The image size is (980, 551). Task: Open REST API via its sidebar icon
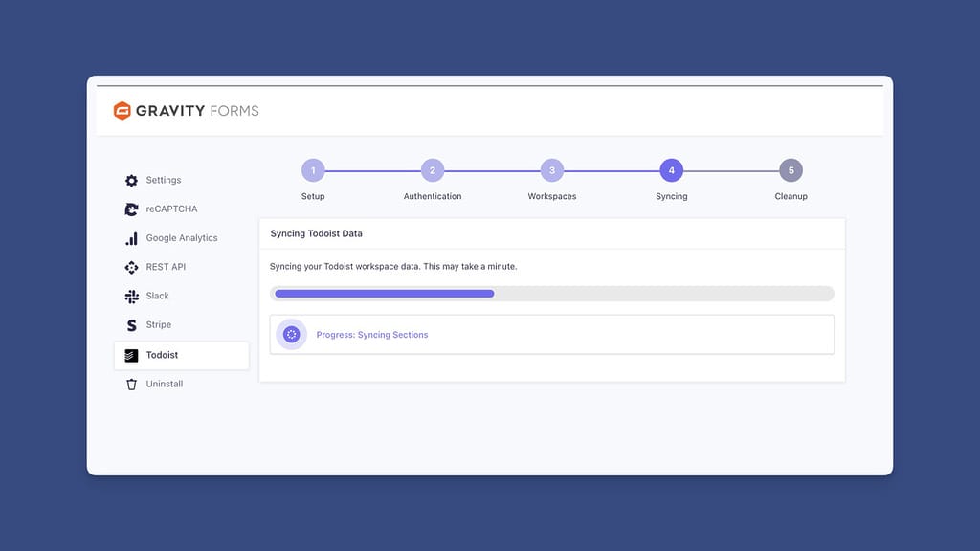(131, 266)
